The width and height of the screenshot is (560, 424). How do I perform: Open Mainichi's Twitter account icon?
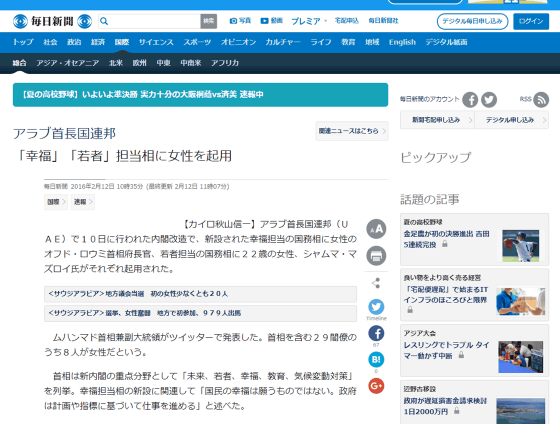[x=489, y=100]
